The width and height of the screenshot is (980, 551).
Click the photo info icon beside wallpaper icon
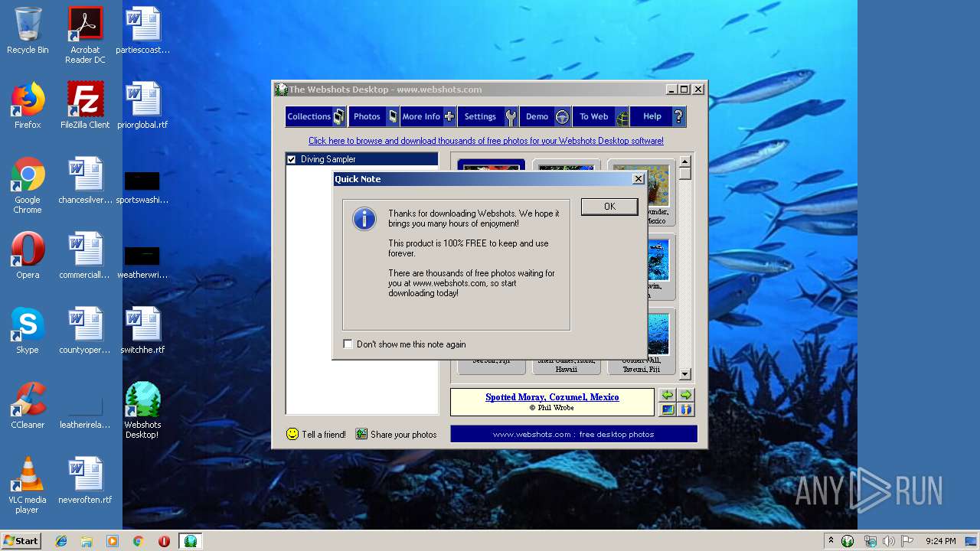click(686, 409)
